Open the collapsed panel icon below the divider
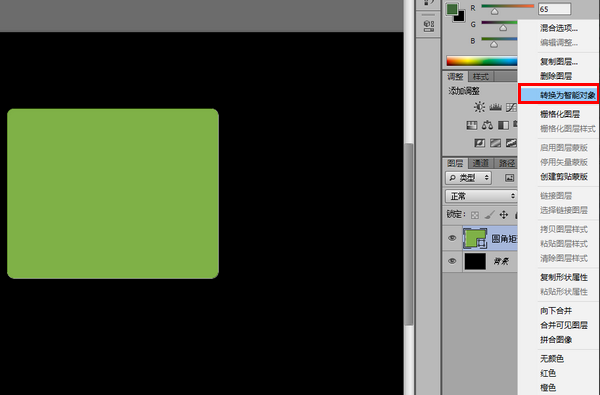The width and height of the screenshot is (600, 395). point(429,26)
